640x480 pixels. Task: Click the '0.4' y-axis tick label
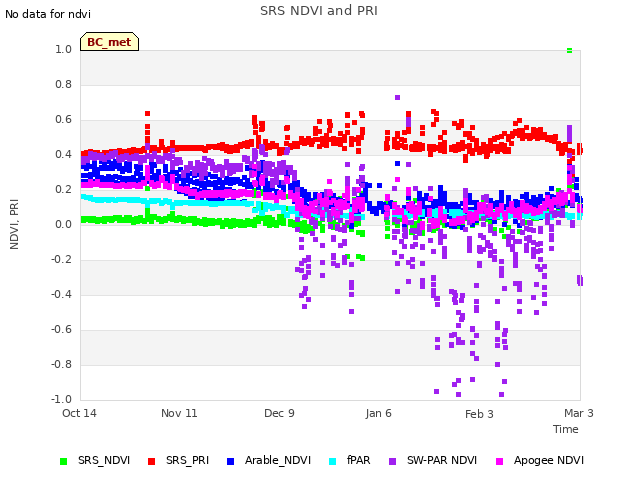[x=63, y=154]
